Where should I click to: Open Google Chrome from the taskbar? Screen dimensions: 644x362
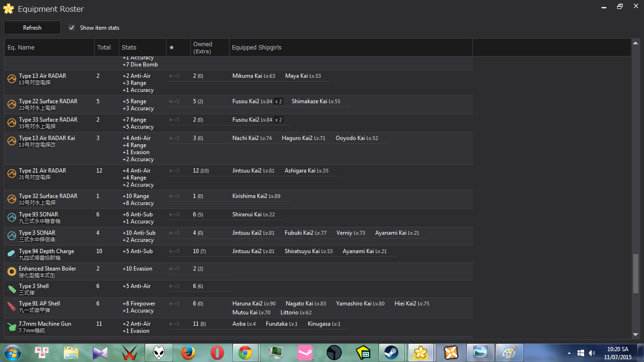pyautogui.click(x=244, y=352)
